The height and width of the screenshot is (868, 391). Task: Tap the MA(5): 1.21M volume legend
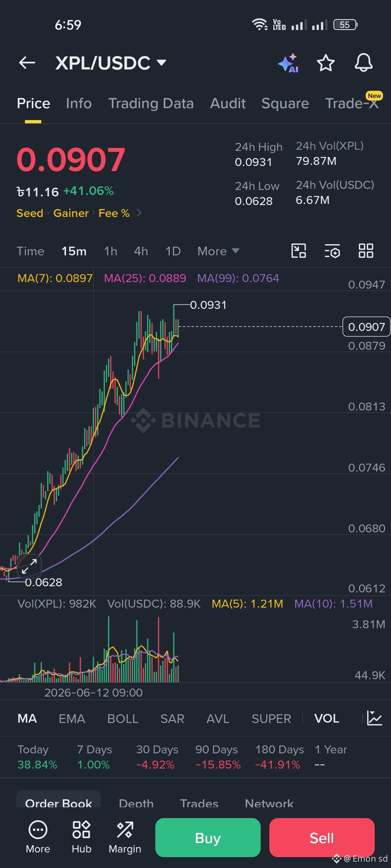coord(247,604)
